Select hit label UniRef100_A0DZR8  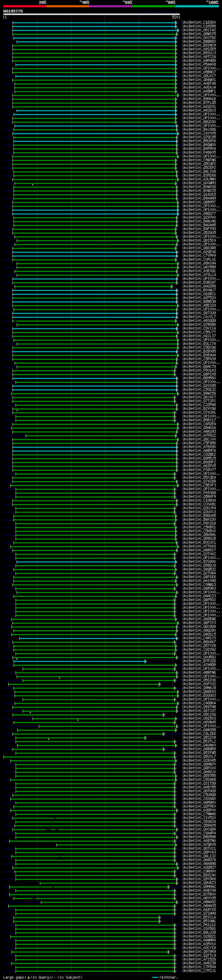pos(199,286)
